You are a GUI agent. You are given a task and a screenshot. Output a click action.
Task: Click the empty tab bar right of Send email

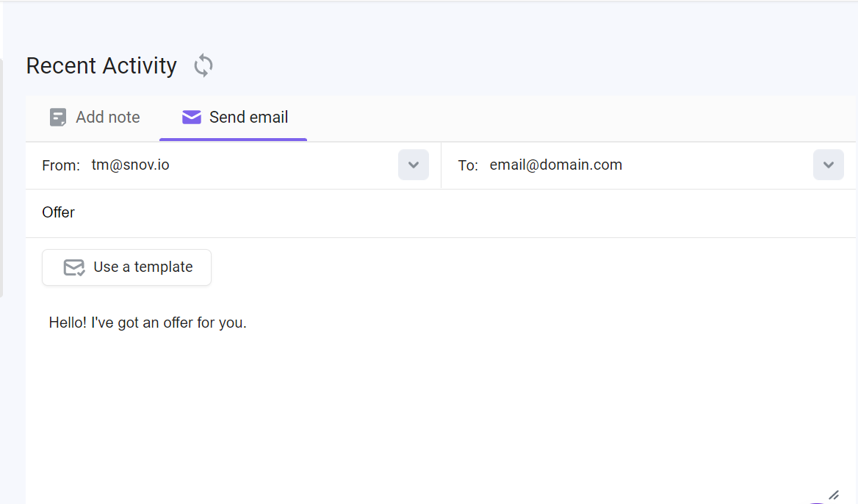tap(580, 118)
